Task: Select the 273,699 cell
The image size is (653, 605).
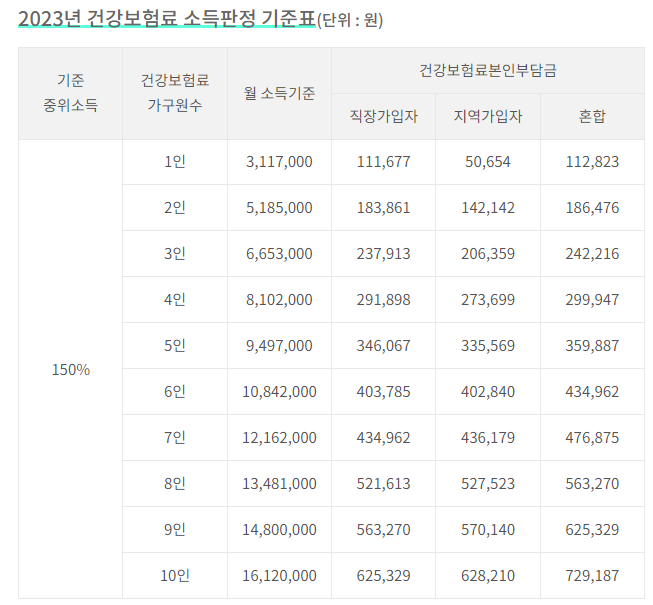Action: [x=488, y=299]
